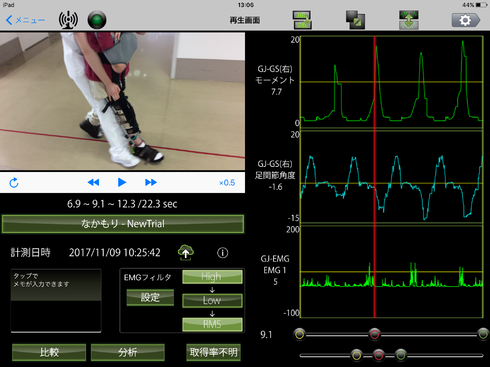This screenshot has height=367, width=490.
Task: Tap the green end handle on top slider
Action: pos(483,334)
